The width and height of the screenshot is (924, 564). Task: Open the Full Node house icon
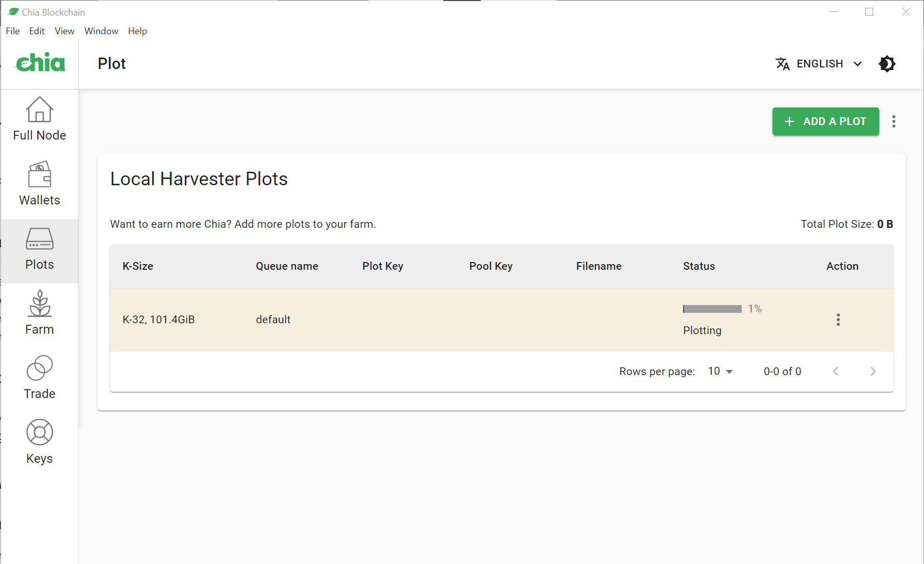(39, 110)
